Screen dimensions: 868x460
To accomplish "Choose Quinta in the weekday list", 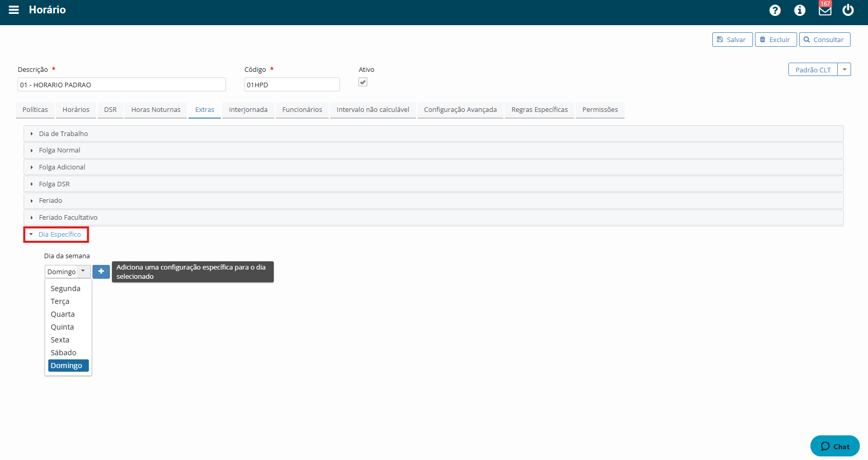I will pyautogui.click(x=68, y=327).
